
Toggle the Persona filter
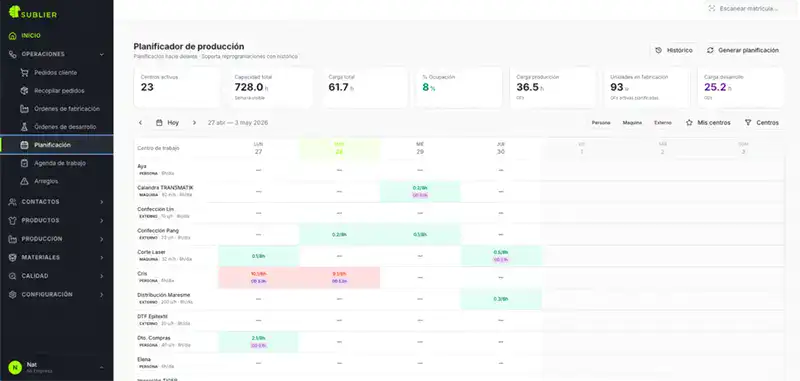click(601, 122)
